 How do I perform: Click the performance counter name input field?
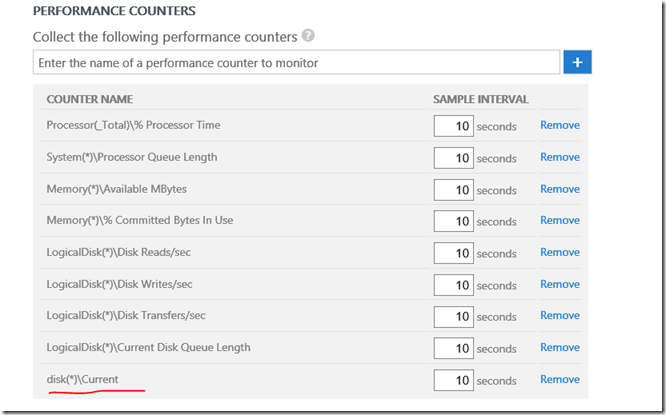296,62
